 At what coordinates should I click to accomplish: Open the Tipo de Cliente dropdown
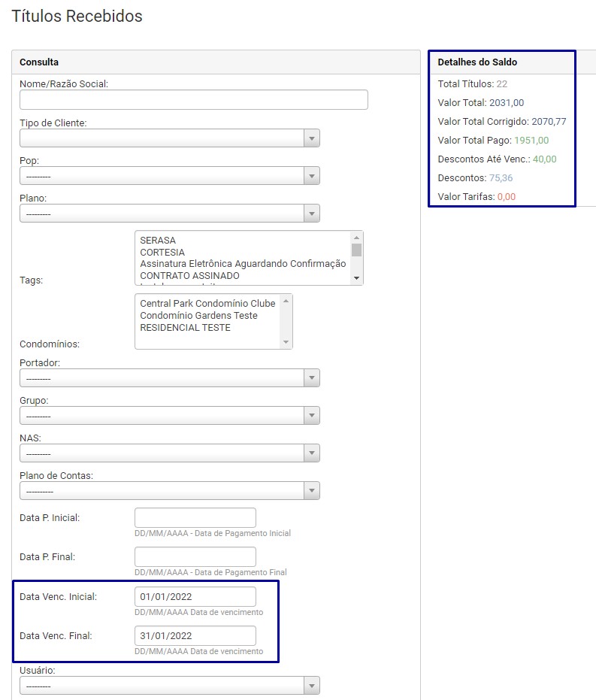(x=169, y=138)
